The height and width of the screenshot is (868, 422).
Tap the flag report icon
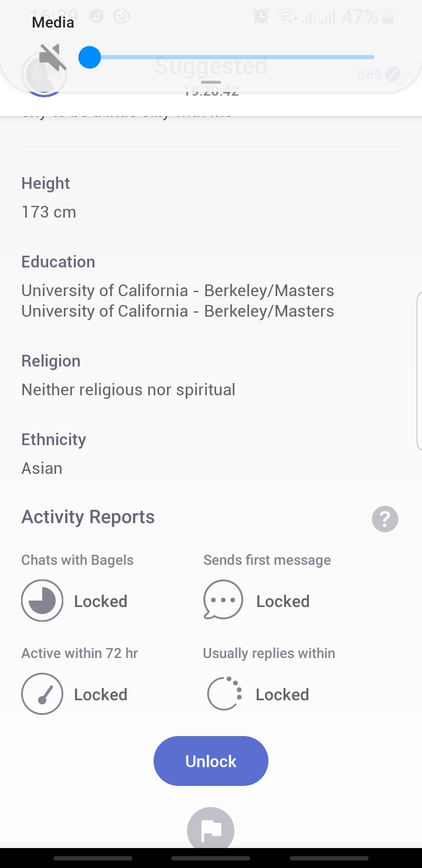click(211, 830)
